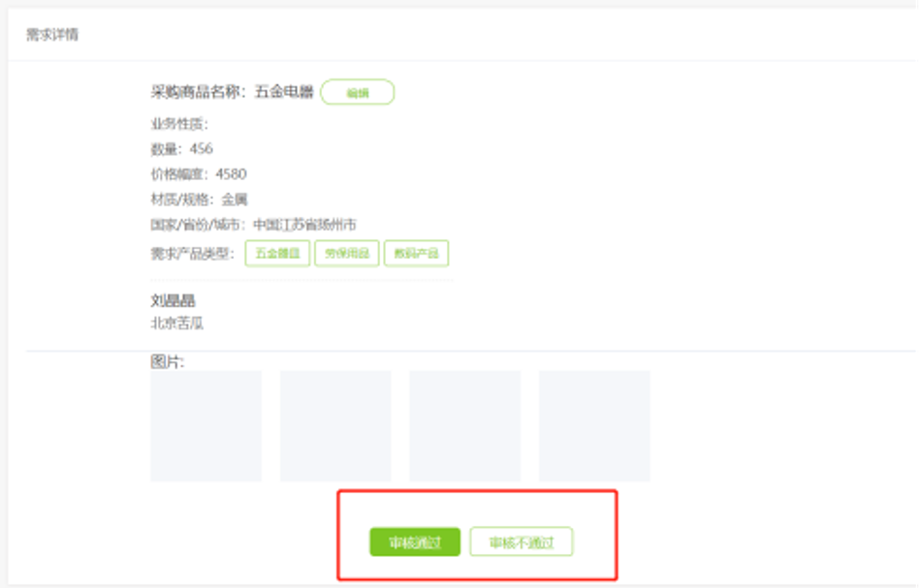Click the contact name 刘晶晶

pyautogui.click(x=173, y=301)
